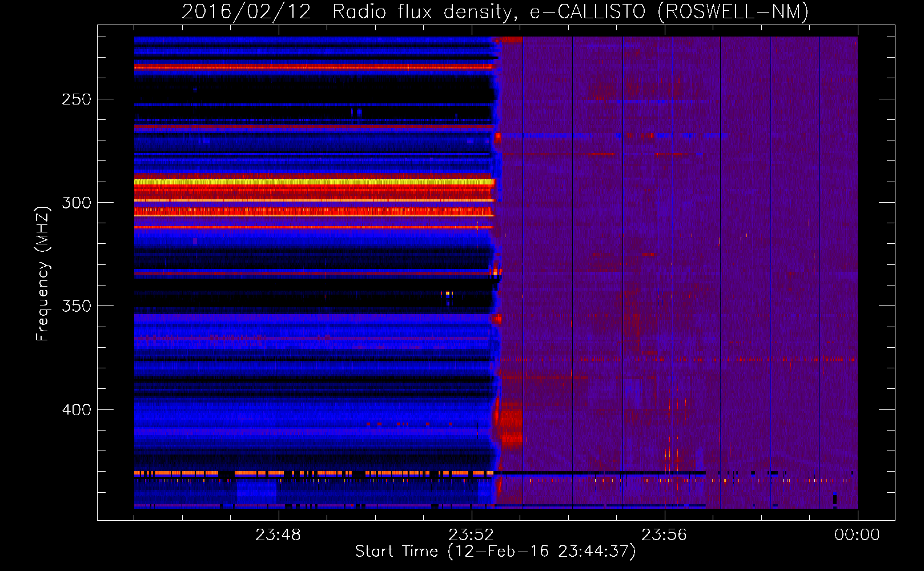Viewport: 924px width, 571px height.
Task: Click the 23:56 time axis label
Action: (664, 535)
